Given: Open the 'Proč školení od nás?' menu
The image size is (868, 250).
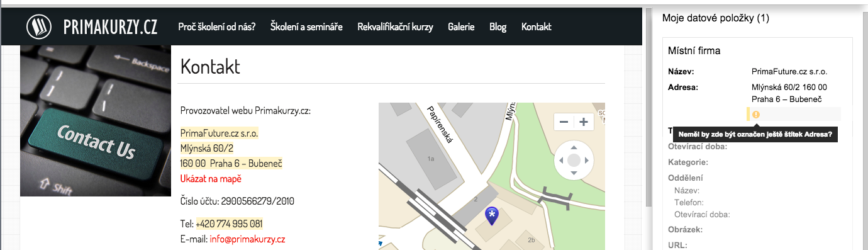Looking at the screenshot, I should click(x=216, y=27).
